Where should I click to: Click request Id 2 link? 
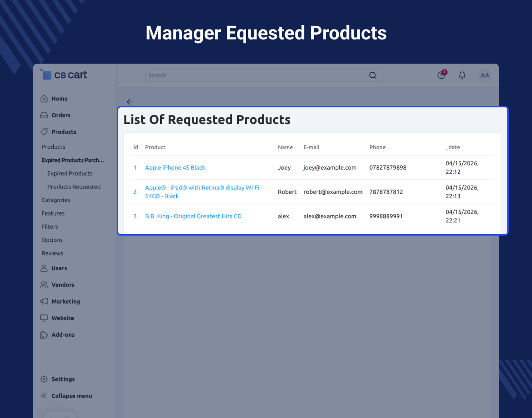coord(135,192)
